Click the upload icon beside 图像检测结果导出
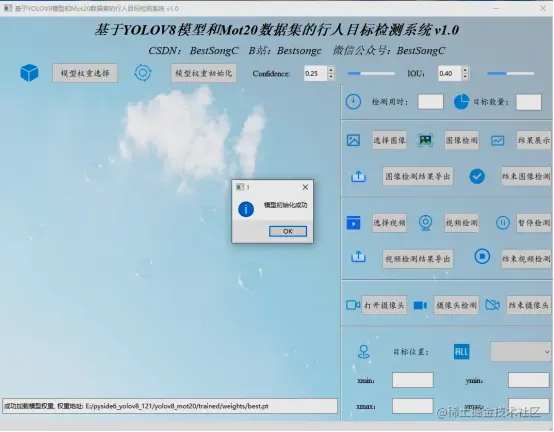This screenshot has width=554, height=432. [x=358, y=176]
